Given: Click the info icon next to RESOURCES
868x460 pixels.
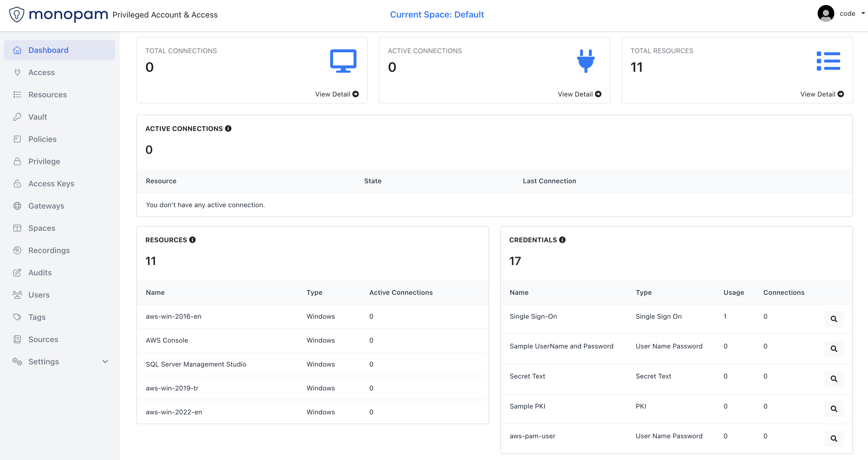Looking at the screenshot, I should 192,240.
